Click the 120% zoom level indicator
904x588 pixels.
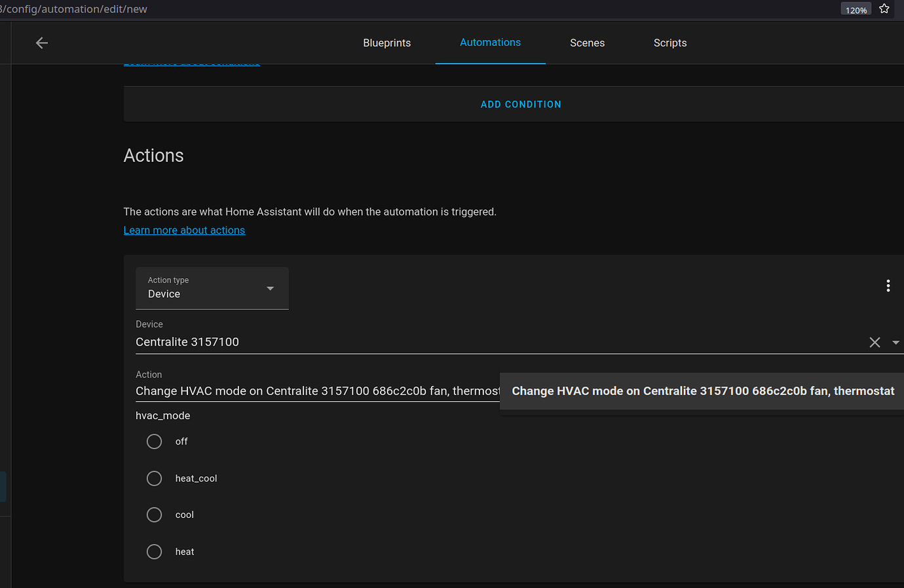tap(856, 10)
